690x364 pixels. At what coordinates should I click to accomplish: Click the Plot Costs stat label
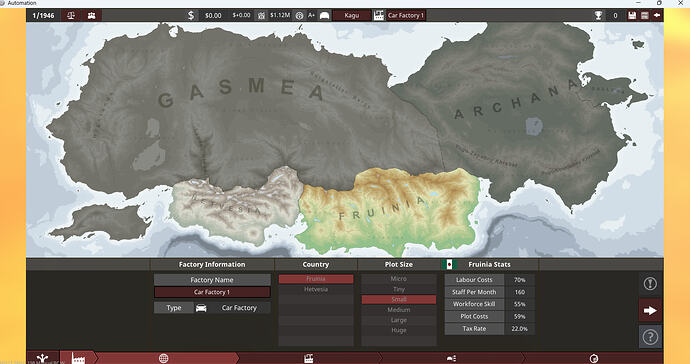coord(474,316)
